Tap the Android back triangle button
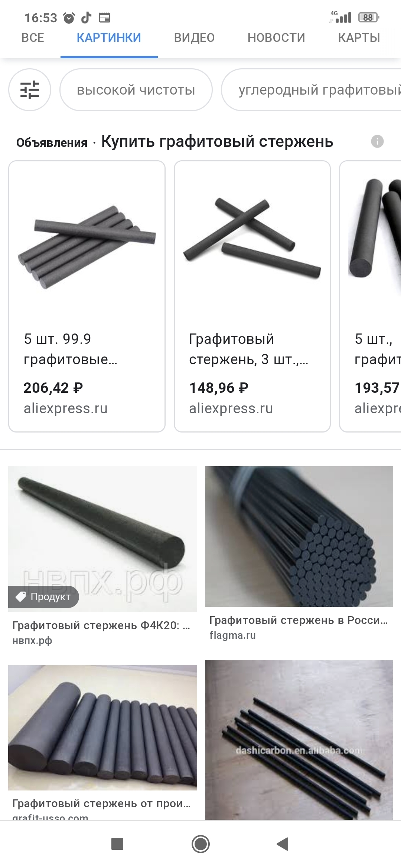 283,844
